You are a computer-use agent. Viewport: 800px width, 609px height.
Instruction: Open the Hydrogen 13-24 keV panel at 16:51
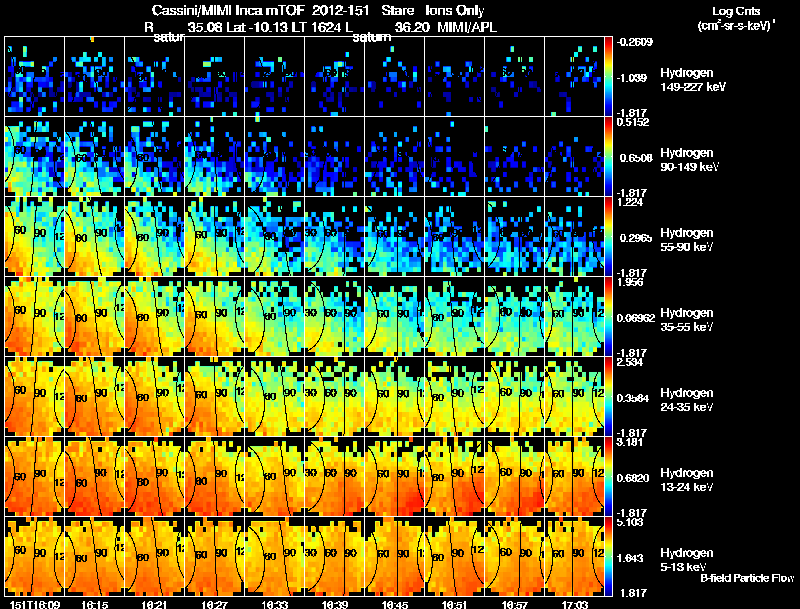click(x=455, y=476)
